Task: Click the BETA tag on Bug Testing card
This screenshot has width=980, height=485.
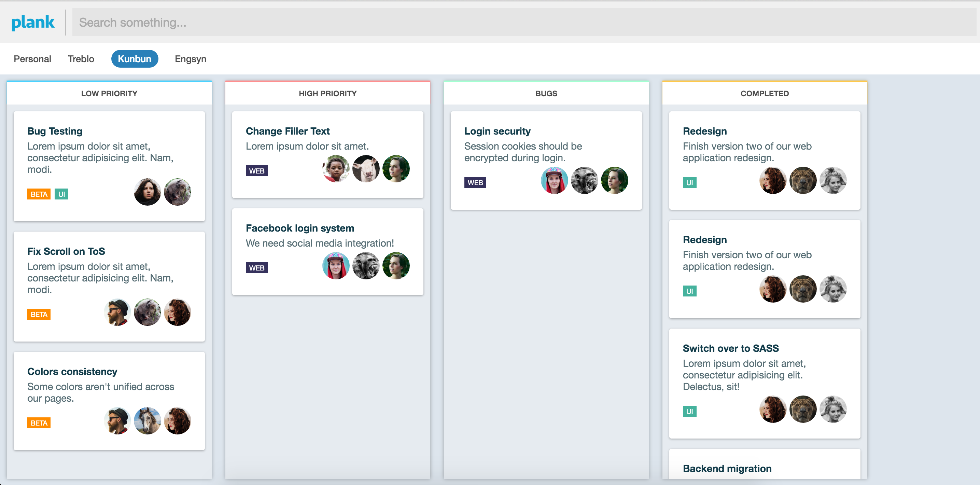Action: pos(39,194)
